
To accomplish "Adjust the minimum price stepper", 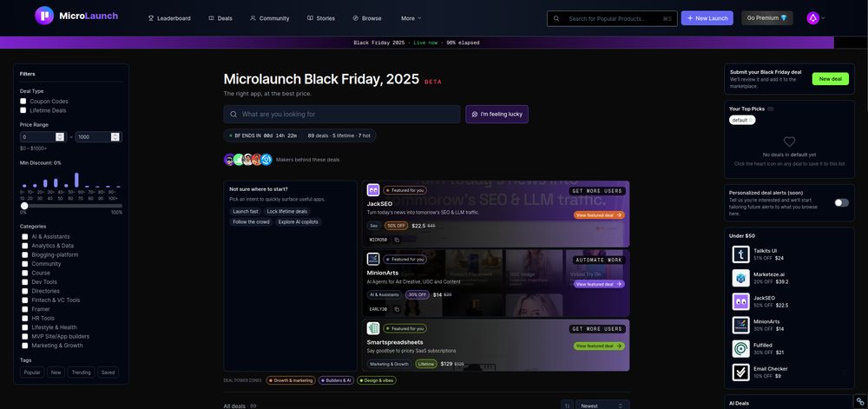I will pos(60,136).
